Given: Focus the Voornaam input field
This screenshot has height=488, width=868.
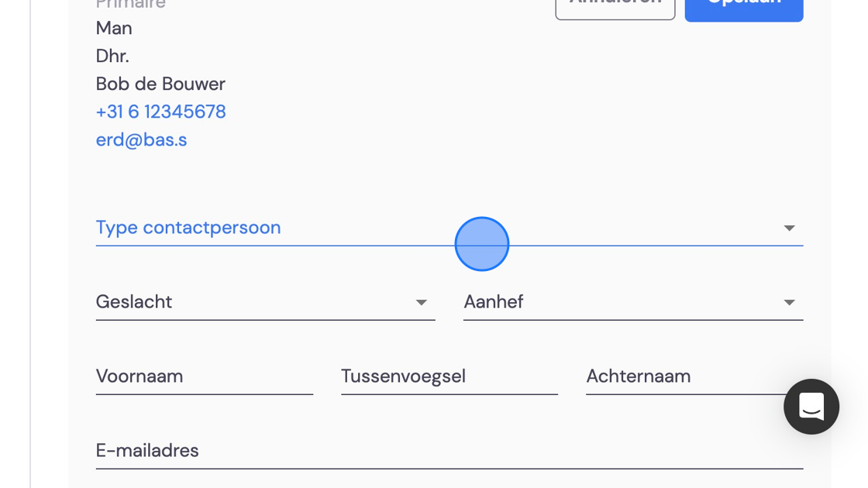Looking at the screenshot, I should (x=205, y=376).
